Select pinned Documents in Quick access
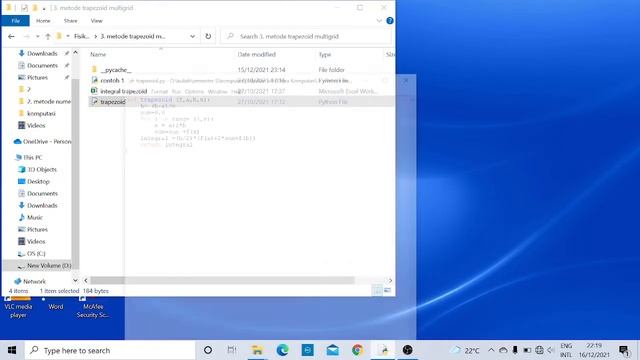The height and width of the screenshot is (360, 640). point(42,65)
